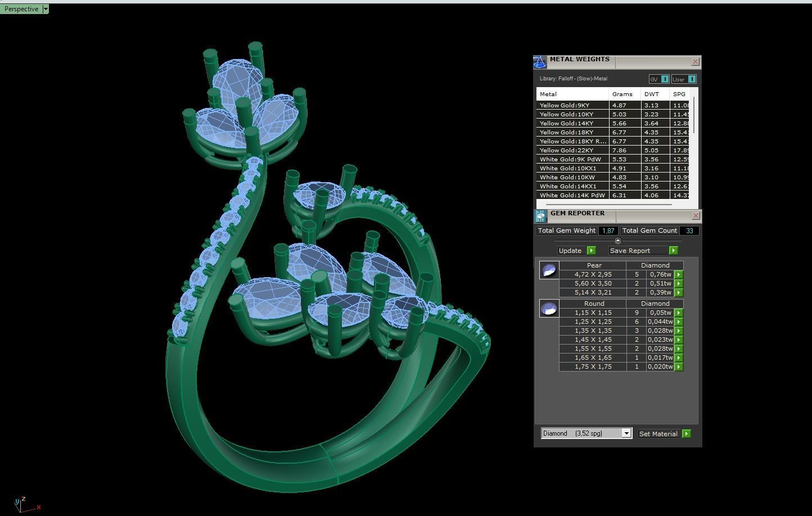Select the Yellow Gold:22KY row
Image resolution: width=812 pixels, height=516 pixels.
[x=613, y=150]
